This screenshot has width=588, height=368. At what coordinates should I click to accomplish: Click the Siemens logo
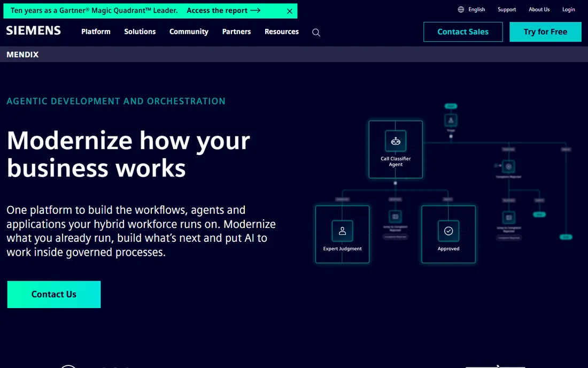tap(33, 30)
